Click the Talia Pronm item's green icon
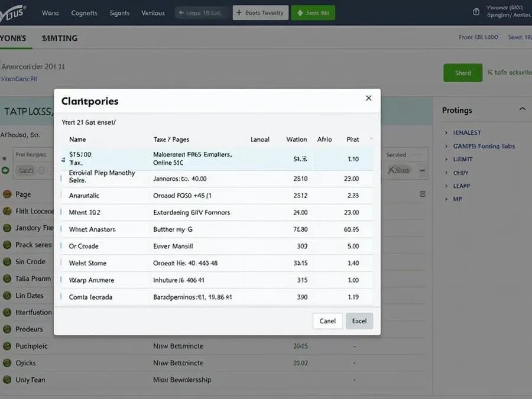532x399 pixels. (7, 278)
